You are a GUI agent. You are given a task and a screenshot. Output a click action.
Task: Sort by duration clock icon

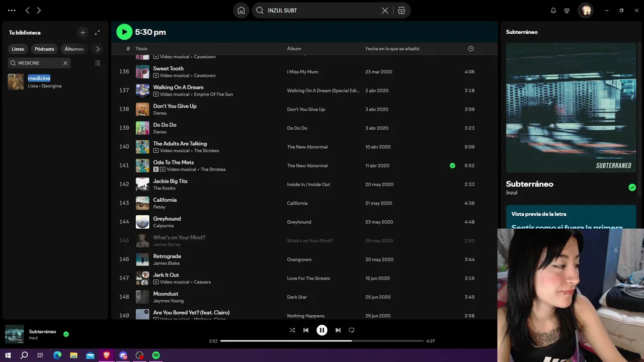(471, 49)
